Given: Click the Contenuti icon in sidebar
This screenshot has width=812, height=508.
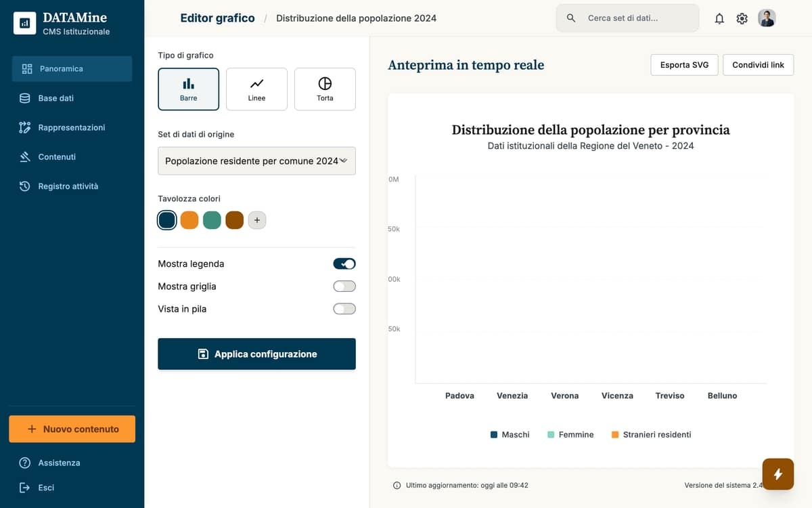Looking at the screenshot, I should (25, 157).
